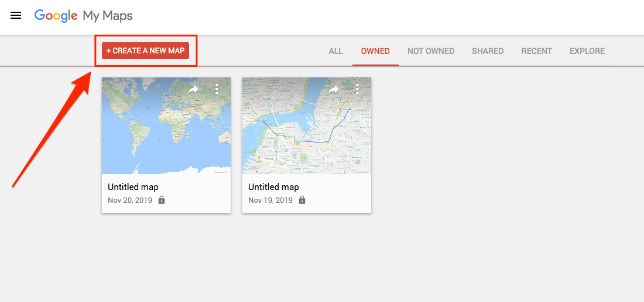Open the hamburger main menu
Image resolution: width=644 pixels, height=302 pixels.
tap(16, 16)
